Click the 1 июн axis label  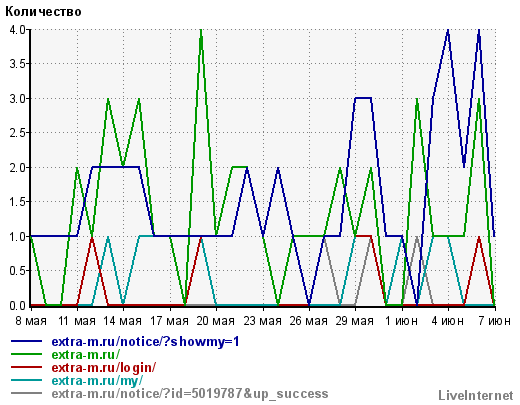click(x=401, y=321)
